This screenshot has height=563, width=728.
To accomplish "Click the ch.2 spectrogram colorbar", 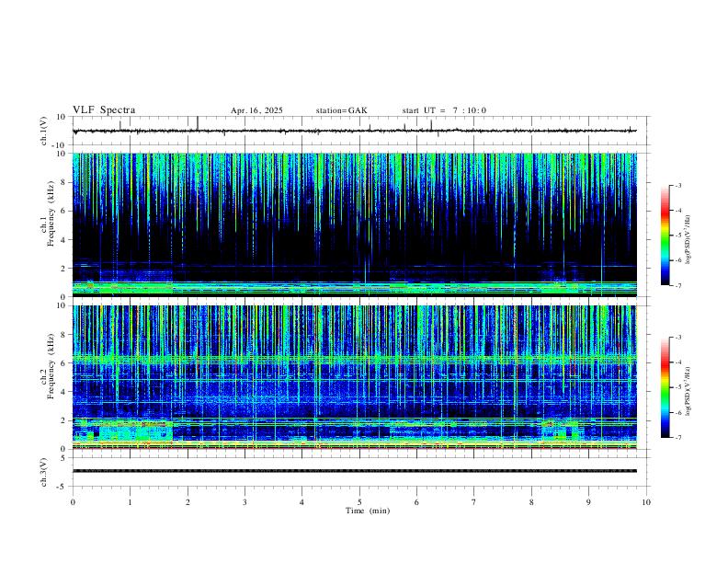I will tap(665, 387).
